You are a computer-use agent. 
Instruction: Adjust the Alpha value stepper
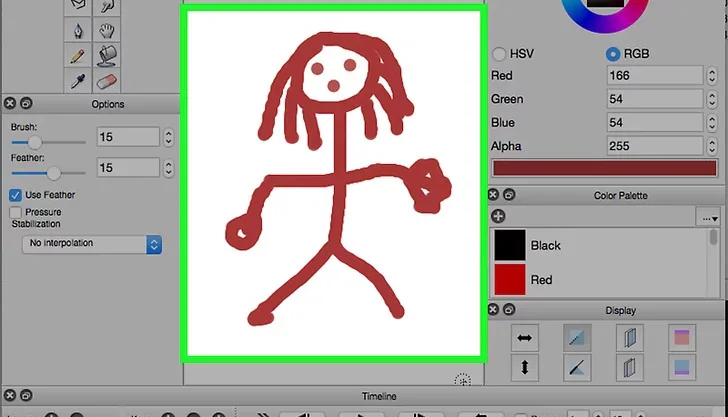[x=712, y=146]
